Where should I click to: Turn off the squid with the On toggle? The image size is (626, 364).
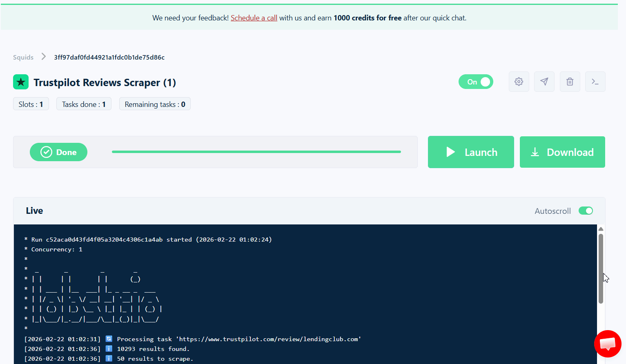(x=476, y=82)
